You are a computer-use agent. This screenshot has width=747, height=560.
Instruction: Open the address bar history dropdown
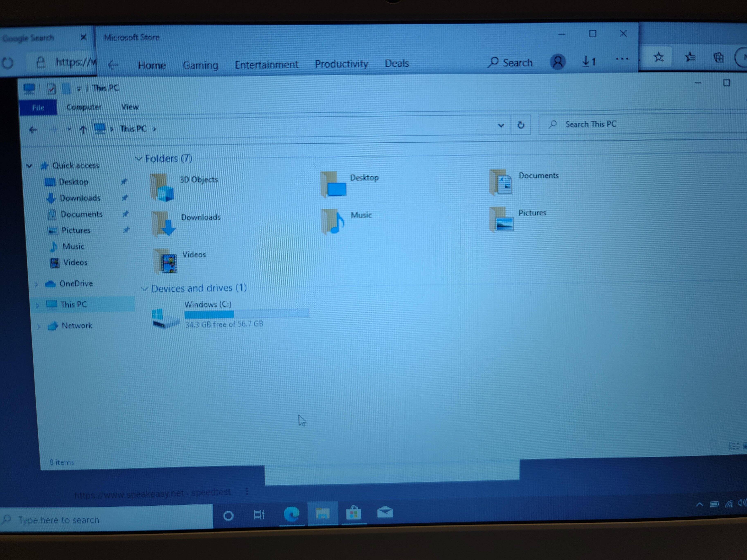pos(501,126)
